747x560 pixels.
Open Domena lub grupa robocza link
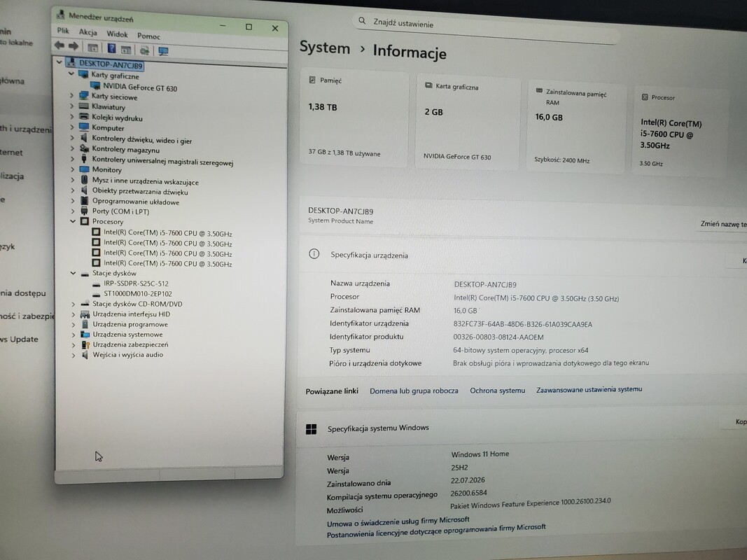point(414,391)
